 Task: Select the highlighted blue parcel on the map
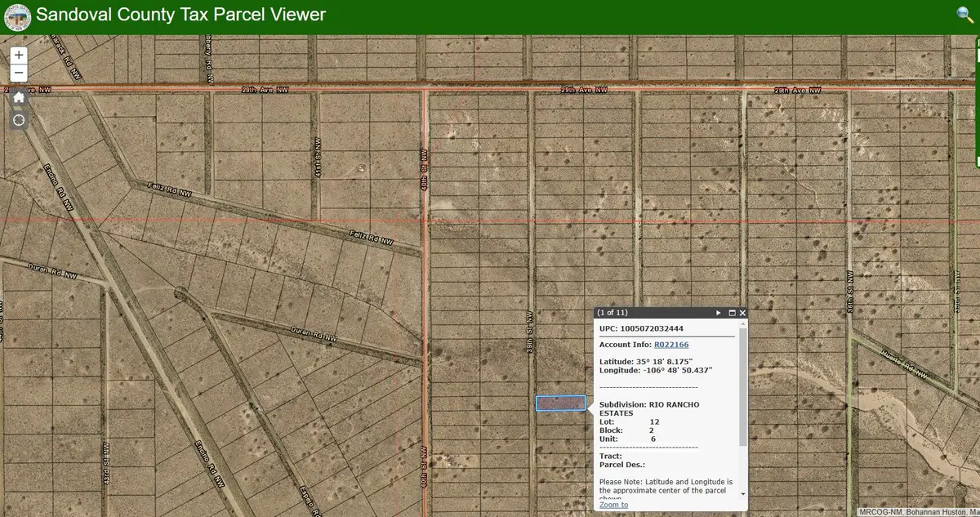click(x=560, y=403)
